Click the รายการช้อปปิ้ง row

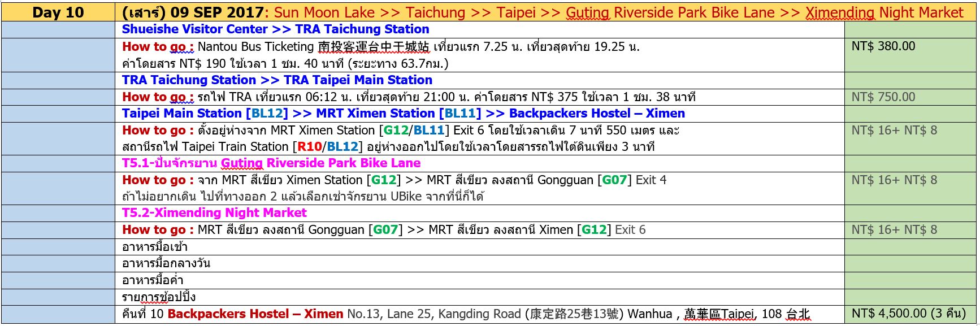tap(480, 297)
